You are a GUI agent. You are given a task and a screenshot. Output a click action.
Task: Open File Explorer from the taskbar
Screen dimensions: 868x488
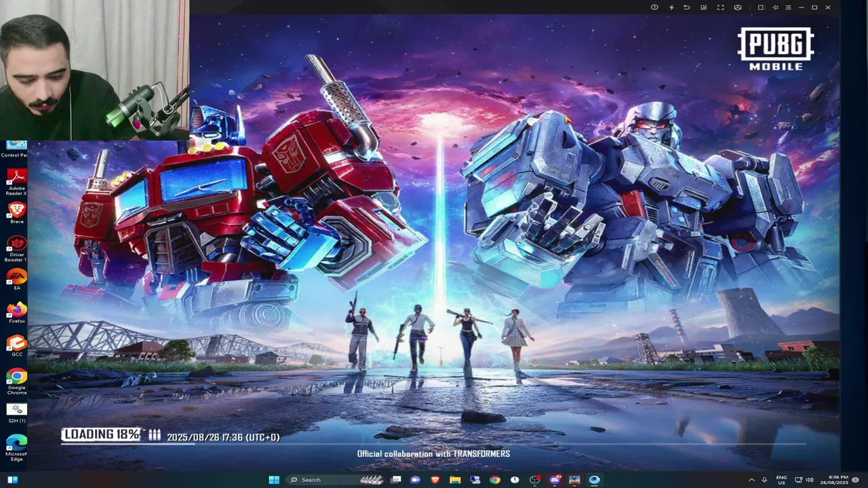click(455, 480)
